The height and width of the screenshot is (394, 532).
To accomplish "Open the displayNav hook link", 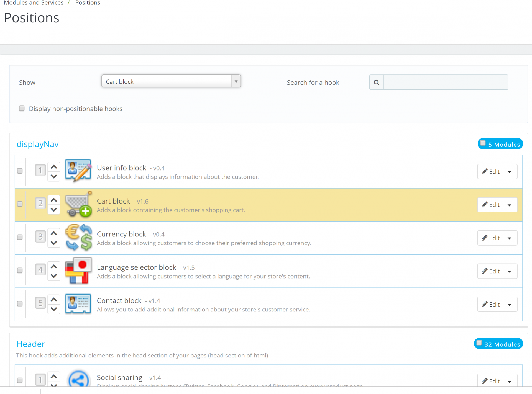I will click(x=37, y=144).
